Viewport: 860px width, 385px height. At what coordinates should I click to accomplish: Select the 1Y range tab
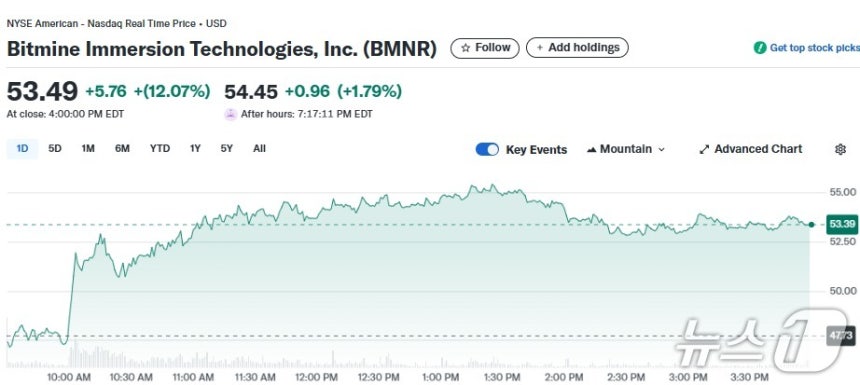click(195, 149)
